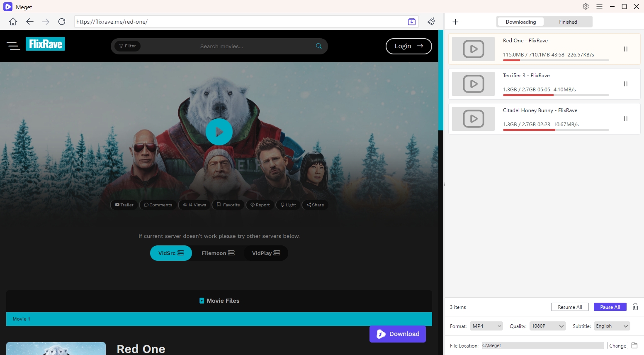Viewport: 644px width, 355px height.
Task: Click the panel splitter handle
Action: point(444,184)
